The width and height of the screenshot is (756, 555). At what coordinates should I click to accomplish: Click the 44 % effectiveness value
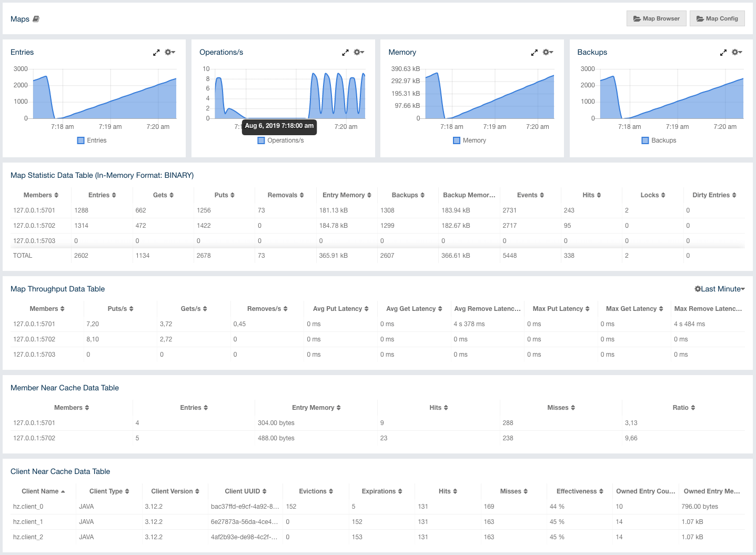click(557, 507)
